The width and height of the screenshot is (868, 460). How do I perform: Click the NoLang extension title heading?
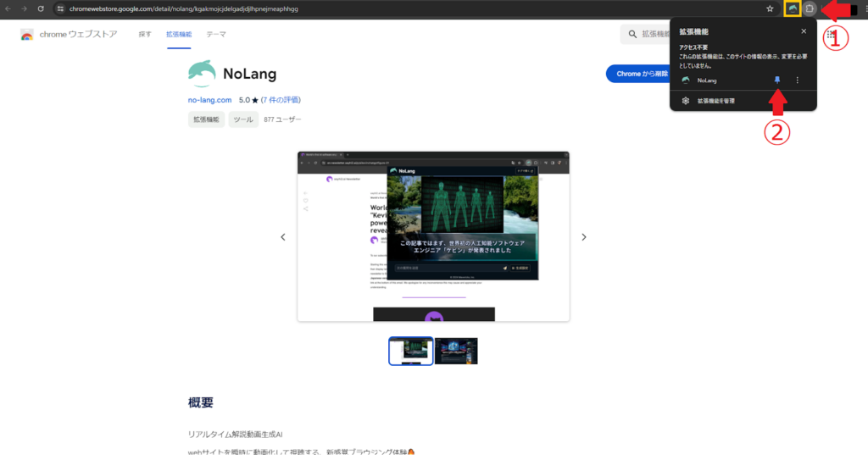pyautogui.click(x=250, y=74)
